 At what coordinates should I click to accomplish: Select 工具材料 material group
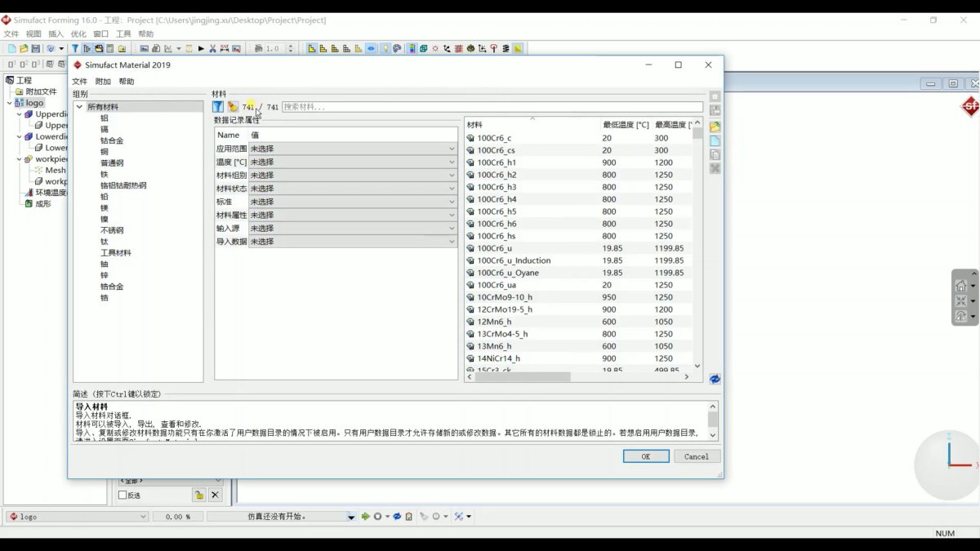(x=116, y=253)
